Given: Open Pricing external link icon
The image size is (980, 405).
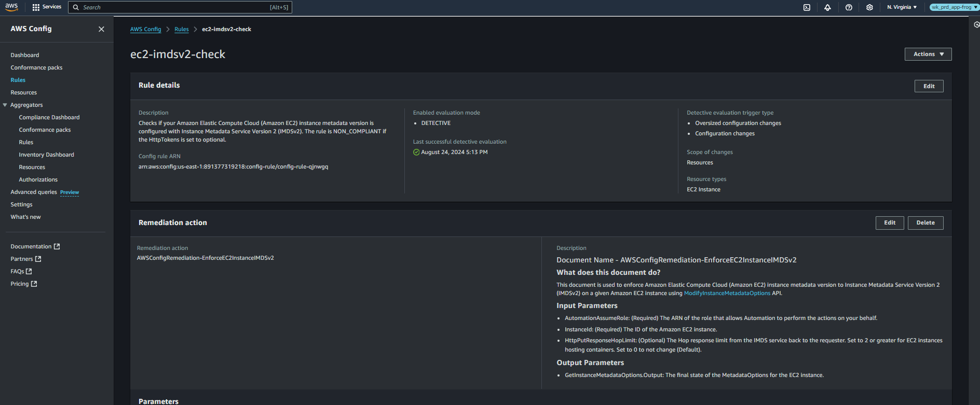Looking at the screenshot, I should (x=34, y=284).
